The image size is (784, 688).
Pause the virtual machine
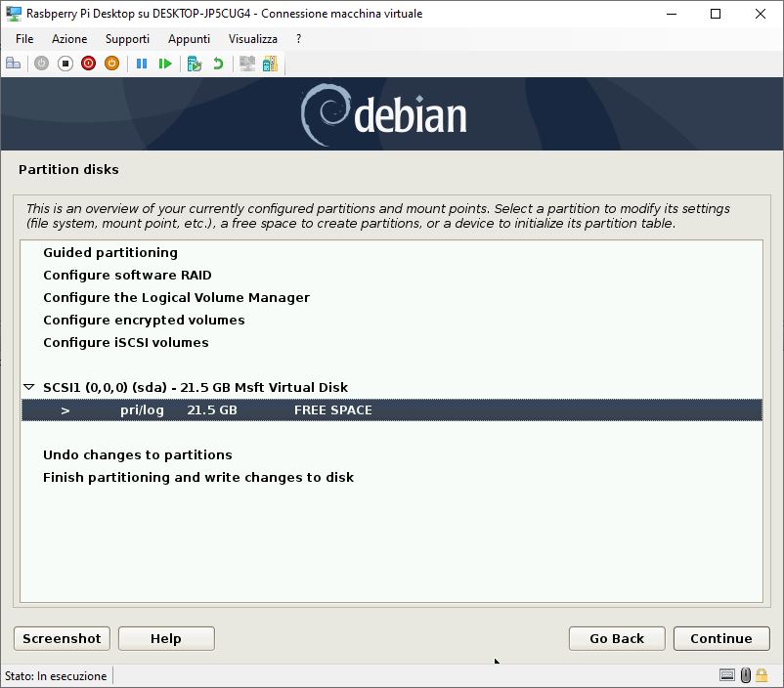click(142, 64)
